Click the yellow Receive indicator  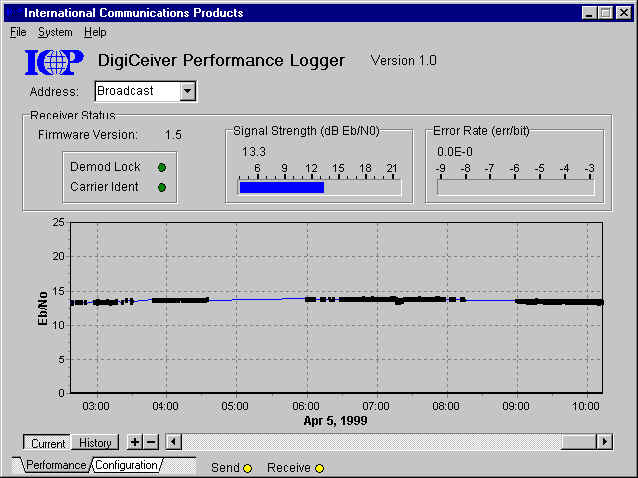319,469
